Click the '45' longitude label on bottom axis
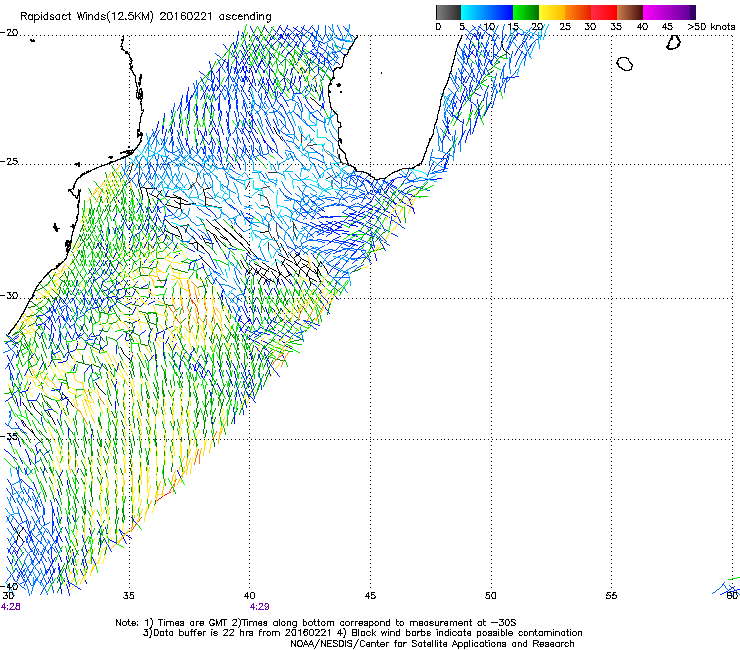This screenshot has width=740, height=650. pos(370,596)
